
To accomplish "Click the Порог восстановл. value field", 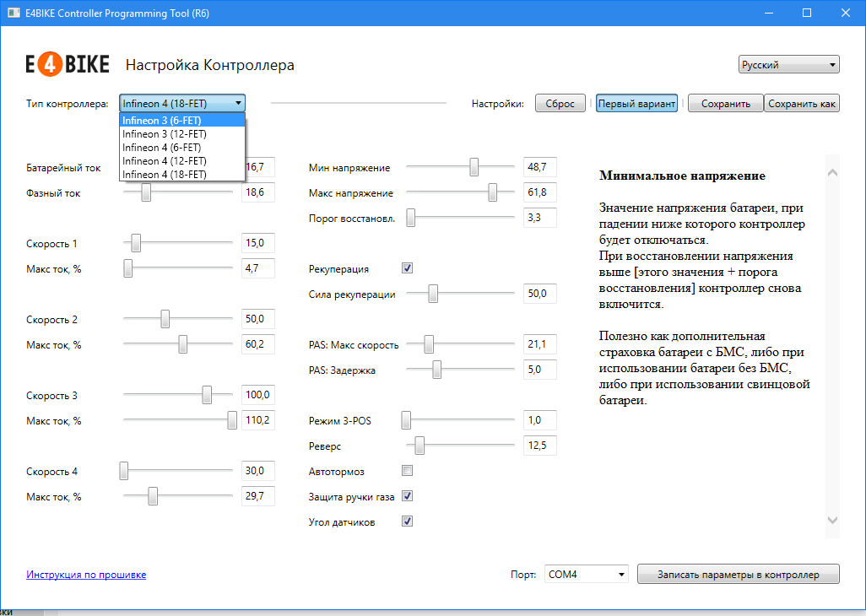I will tap(540, 218).
